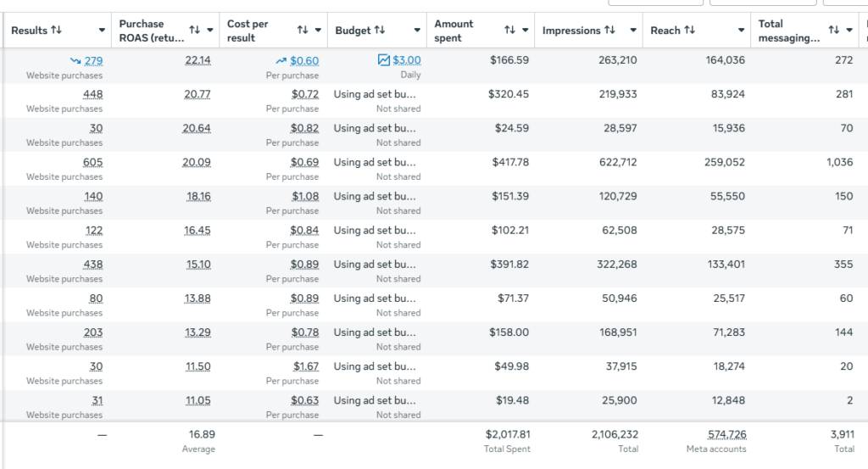Click the 11.05 ROAS value
This screenshot has width=868, height=469.
tap(198, 400)
